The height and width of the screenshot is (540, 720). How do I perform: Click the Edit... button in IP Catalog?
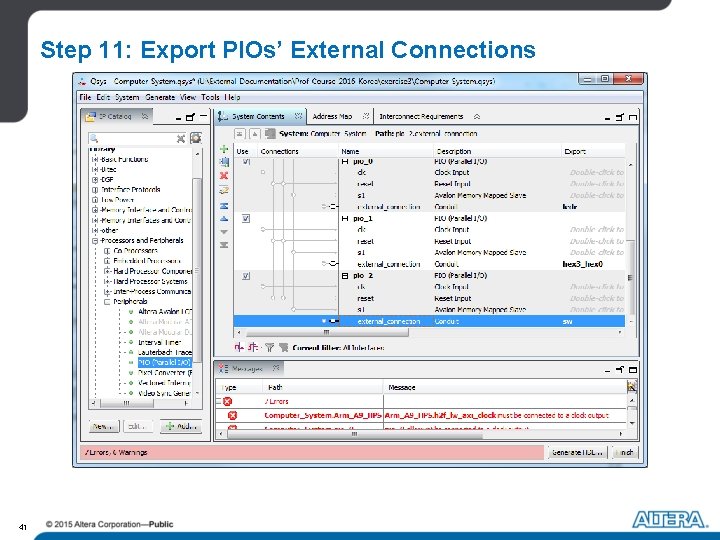pos(137,427)
